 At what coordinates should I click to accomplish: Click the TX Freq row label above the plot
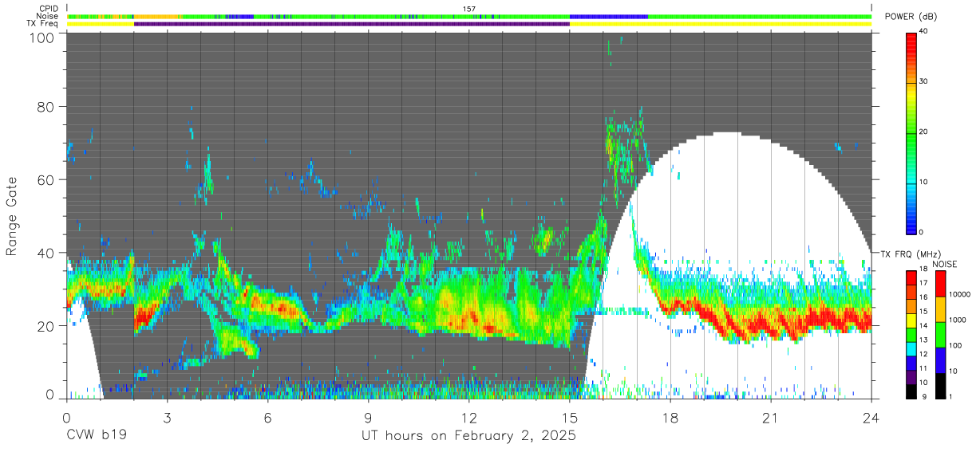pos(42,24)
